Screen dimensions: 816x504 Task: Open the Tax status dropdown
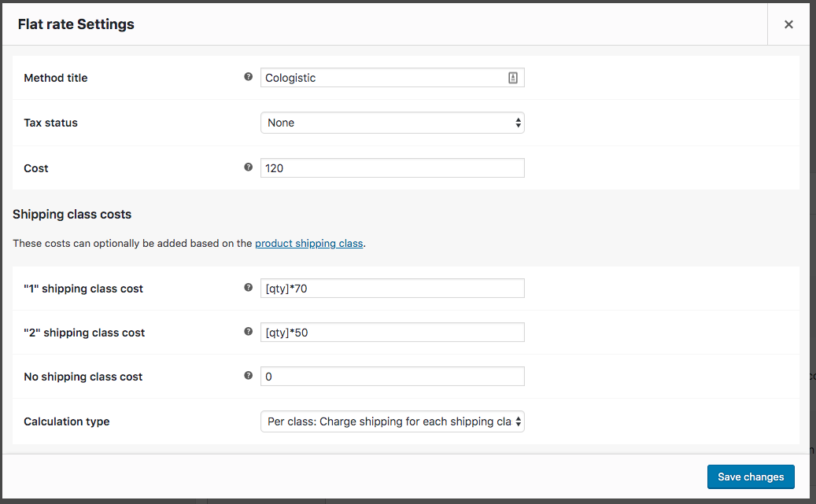coord(392,123)
